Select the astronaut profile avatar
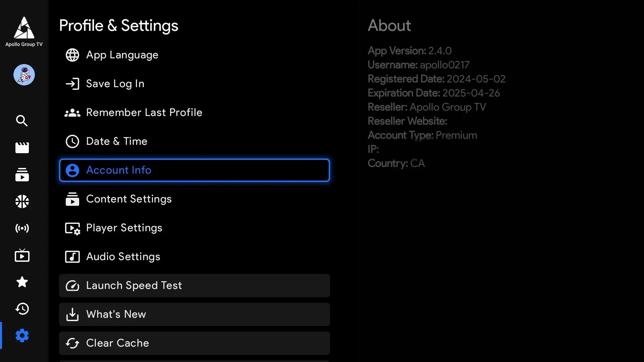Screen dimensions: 644x362 coord(24,75)
